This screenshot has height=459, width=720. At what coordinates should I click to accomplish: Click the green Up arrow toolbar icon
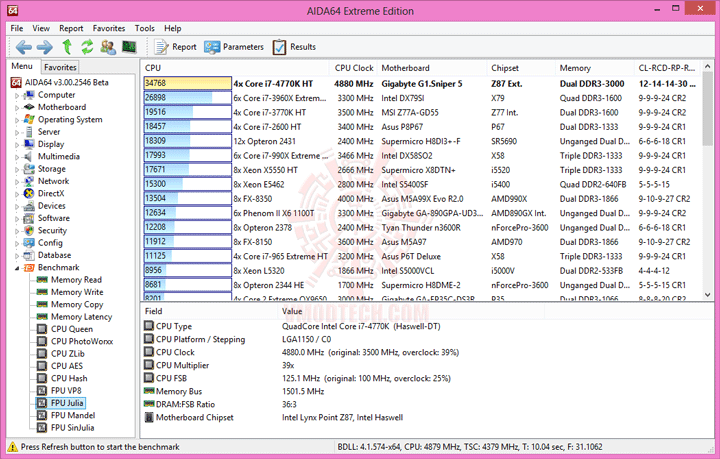67,47
